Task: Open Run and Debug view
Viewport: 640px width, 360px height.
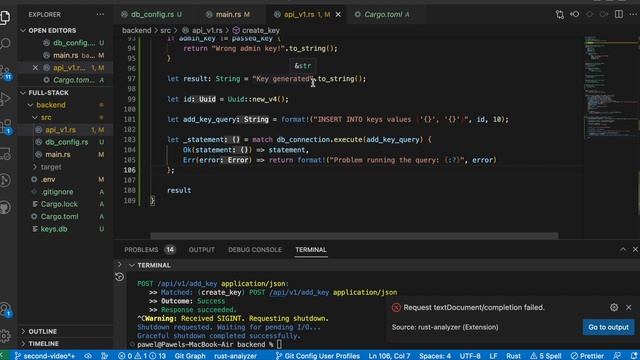Action: [x=5, y=98]
